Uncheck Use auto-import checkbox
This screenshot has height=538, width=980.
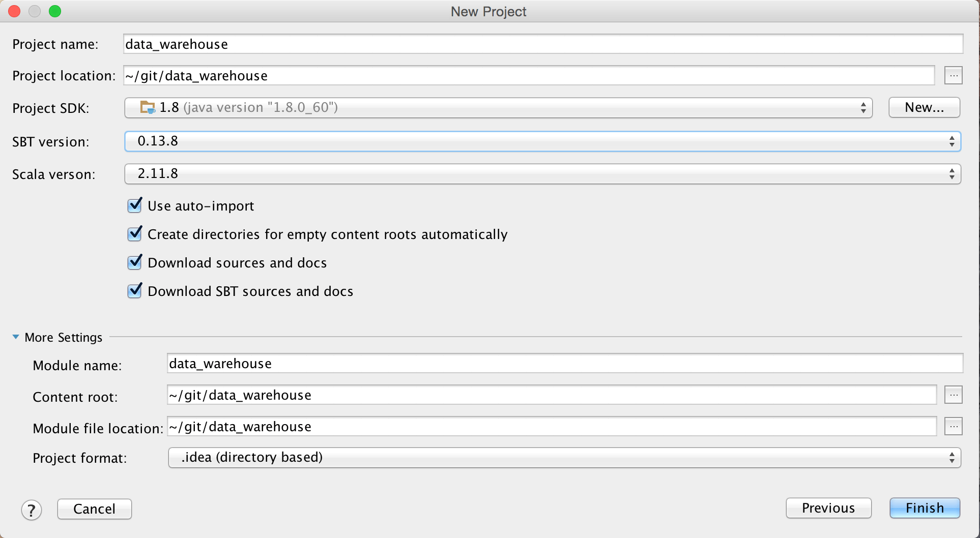click(x=135, y=205)
